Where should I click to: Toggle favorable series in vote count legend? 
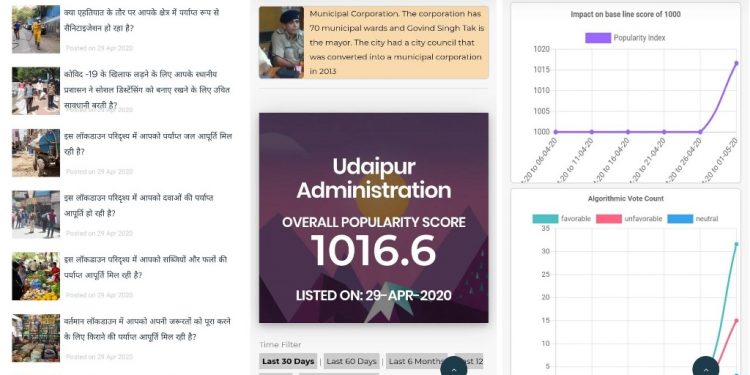click(x=545, y=219)
